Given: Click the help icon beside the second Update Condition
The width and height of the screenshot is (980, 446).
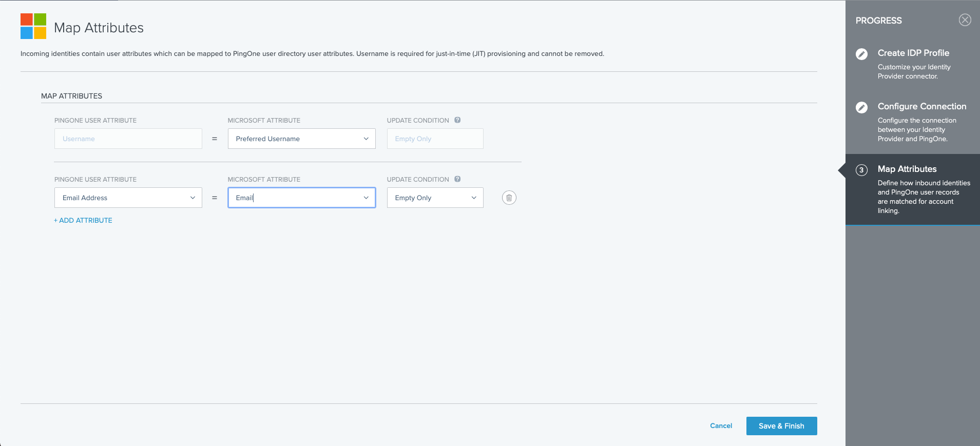Looking at the screenshot, I should 457,179.
